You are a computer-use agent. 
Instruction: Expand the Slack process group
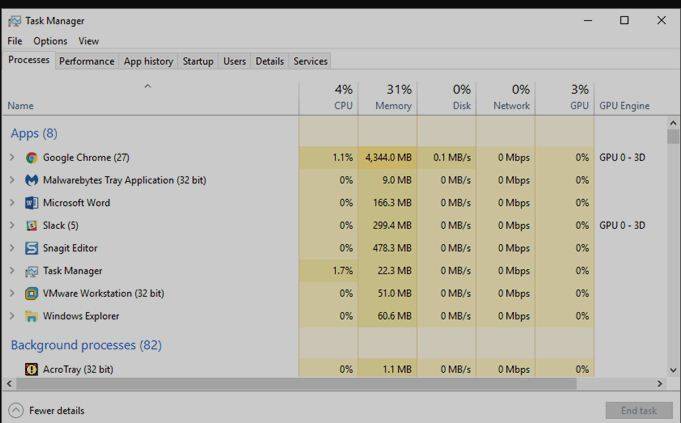[12, 225]
